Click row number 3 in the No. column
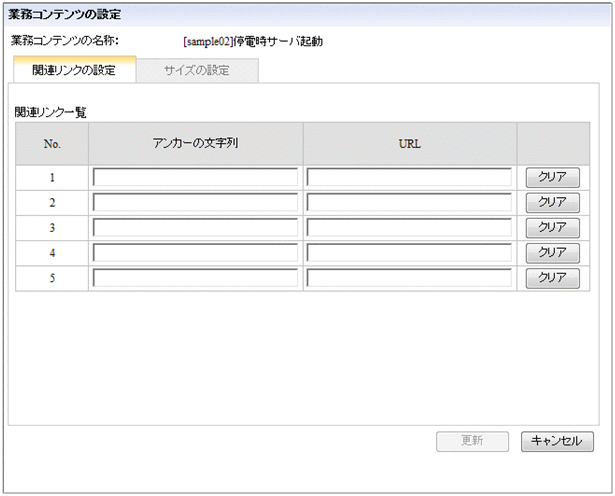 pos(52,228)
